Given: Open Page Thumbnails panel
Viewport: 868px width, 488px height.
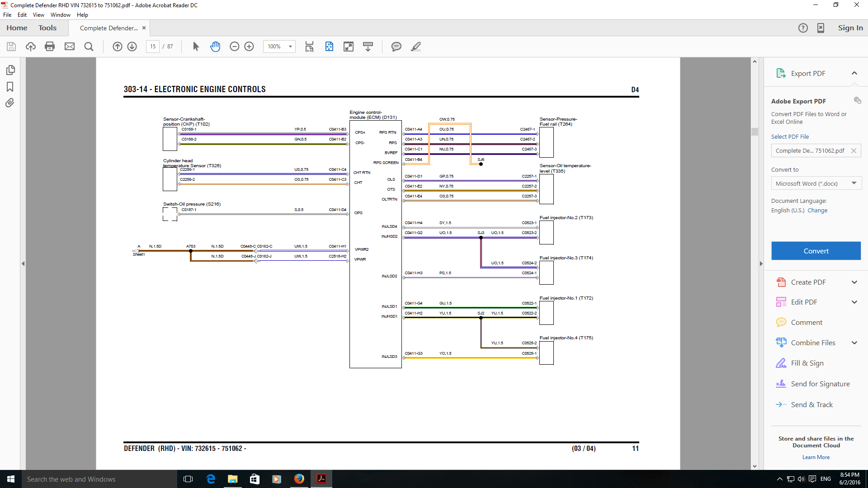Looking at the screenshot, I should tap(10, 70).
